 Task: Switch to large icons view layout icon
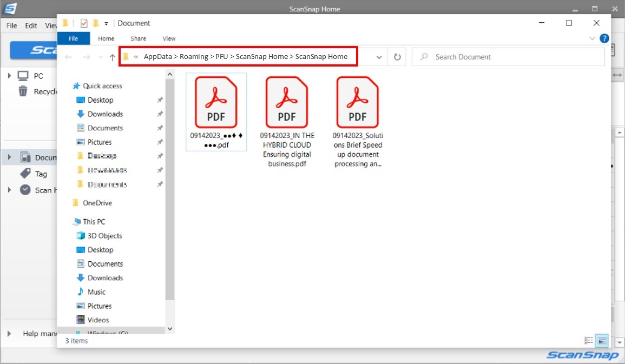pos(602,341)
